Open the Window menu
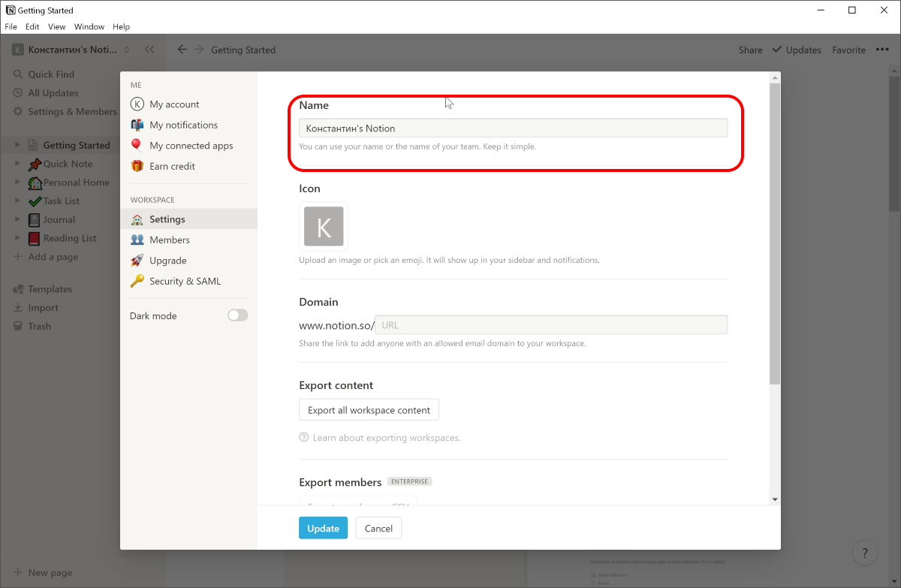 (x=89, y=26)
